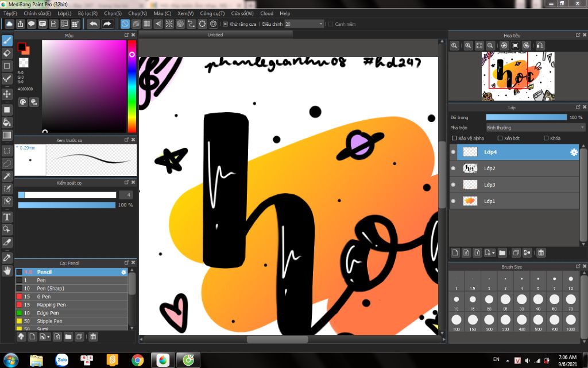588x368 pixels.
Task: Click the foreground black color swatch
Action: (x=21, y=47)
